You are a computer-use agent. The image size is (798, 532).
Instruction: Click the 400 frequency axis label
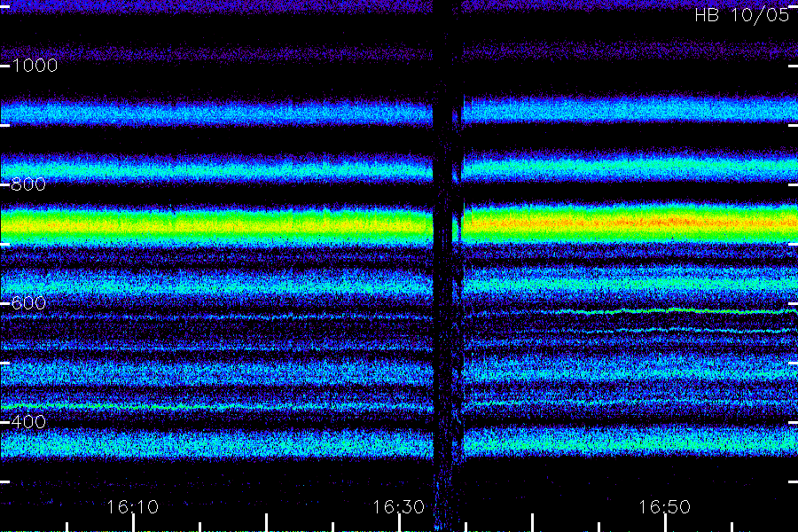point(28,421)
